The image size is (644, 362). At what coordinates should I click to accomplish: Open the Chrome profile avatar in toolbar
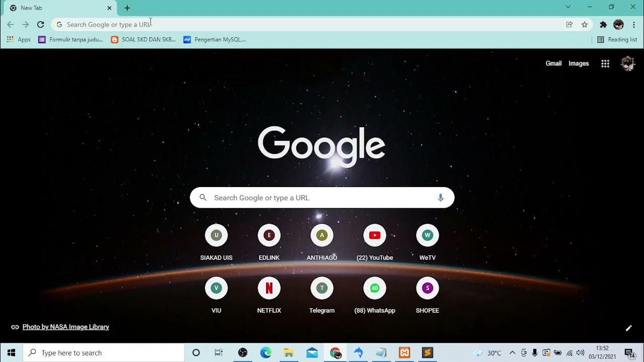pos(619,24)
